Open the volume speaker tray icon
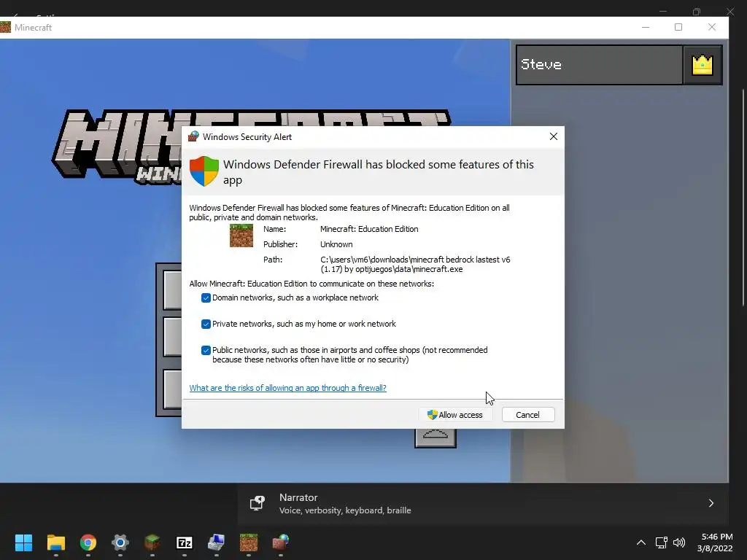The image size is (747, 560). point(679,542)
